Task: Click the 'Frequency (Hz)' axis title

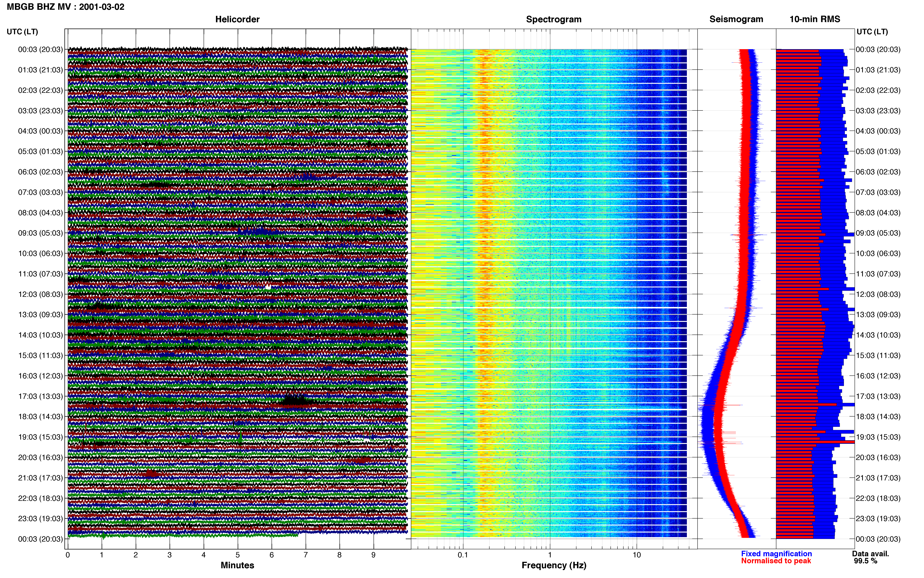Action: 554,565
